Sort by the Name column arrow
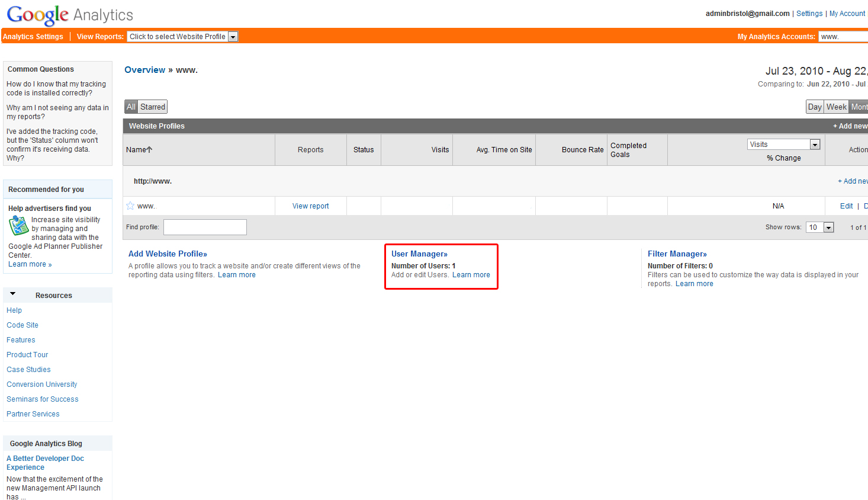Viewport: 868px width, 500px height. [x=149, y=150]
